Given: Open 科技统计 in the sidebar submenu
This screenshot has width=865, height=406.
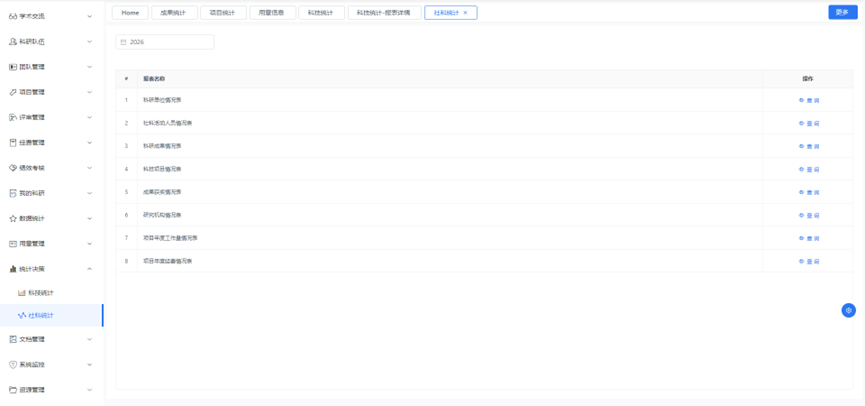Looking at the screenshot, I should click(41, 293).
